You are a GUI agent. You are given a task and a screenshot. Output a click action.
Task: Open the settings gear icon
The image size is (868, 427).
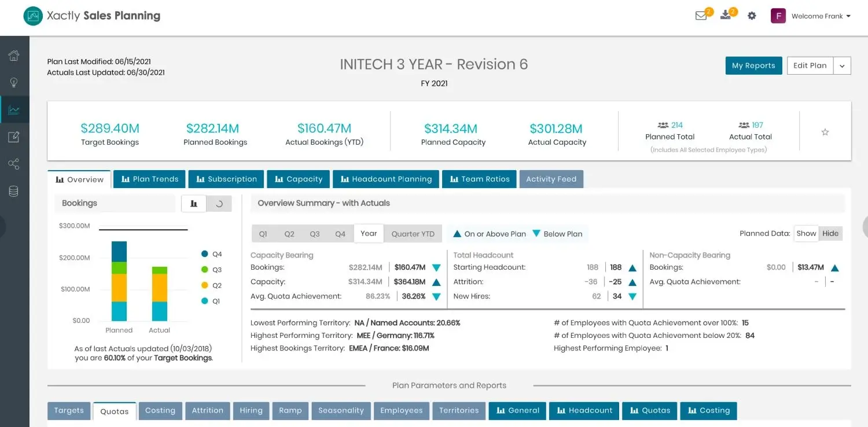(x=752, y=16)
